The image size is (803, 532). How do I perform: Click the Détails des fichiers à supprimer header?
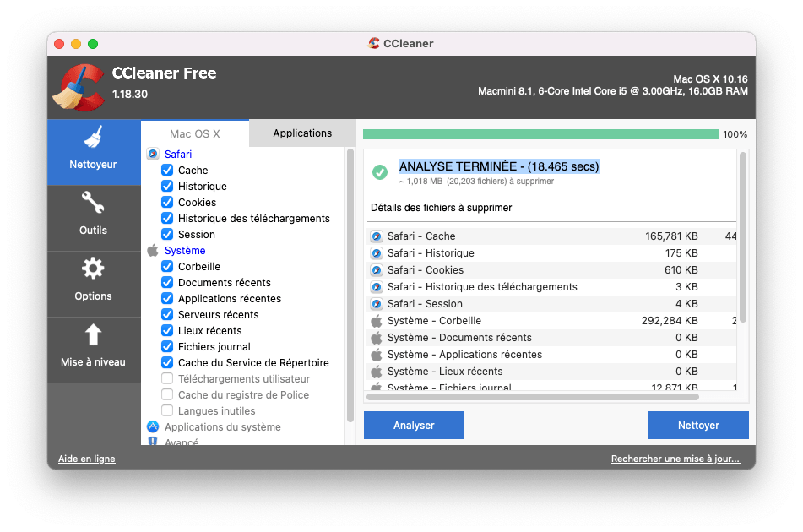click(x=442, y=208)
